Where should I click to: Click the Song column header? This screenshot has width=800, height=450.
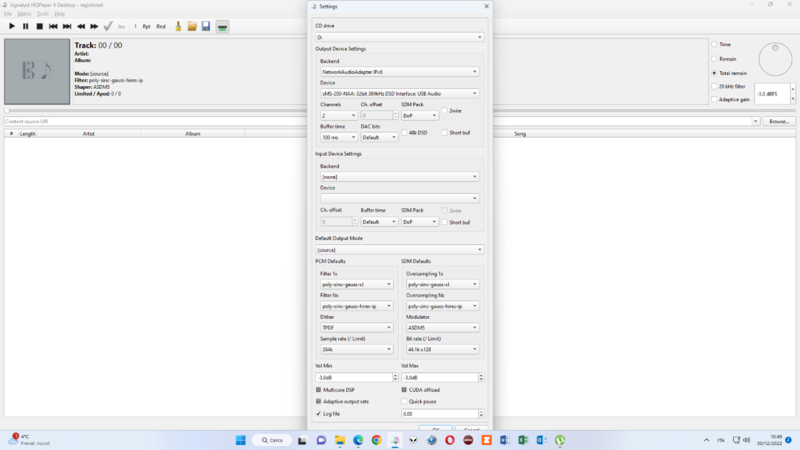(520, 134)
